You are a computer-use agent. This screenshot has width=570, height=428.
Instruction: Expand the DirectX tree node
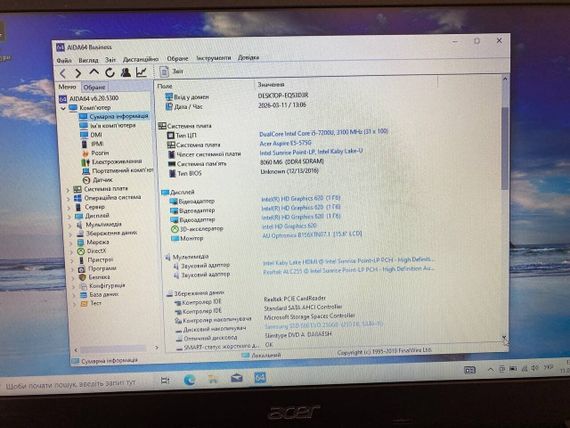point(72,252)
